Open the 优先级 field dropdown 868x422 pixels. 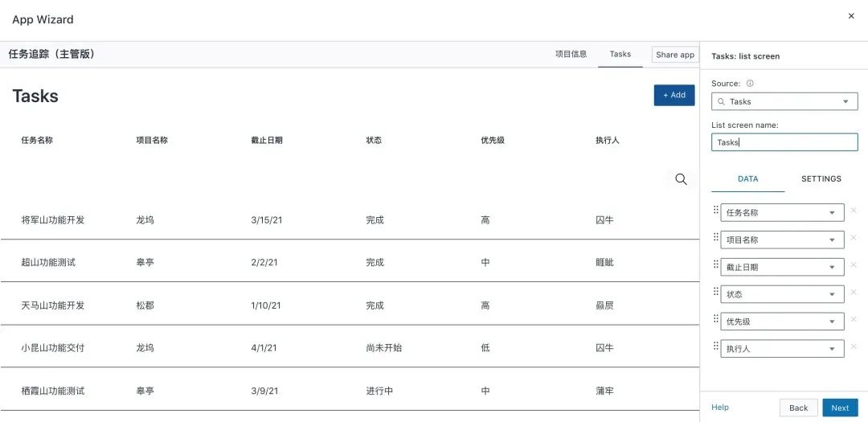coord(782,322)
